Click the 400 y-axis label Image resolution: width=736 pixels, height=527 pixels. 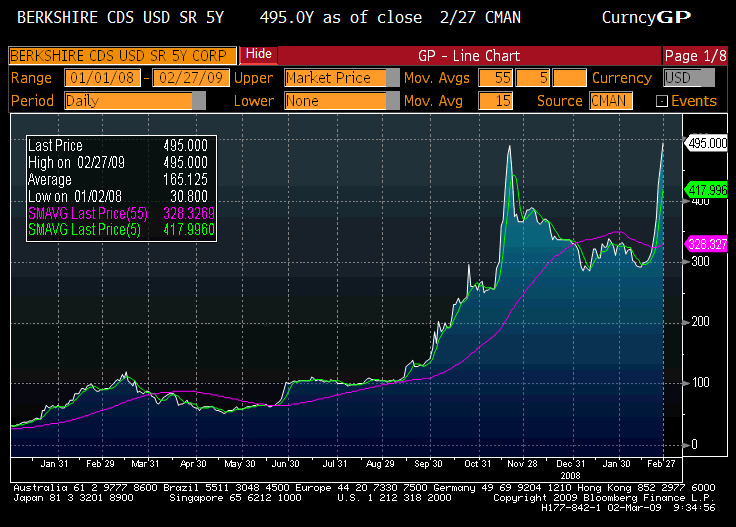700,202
